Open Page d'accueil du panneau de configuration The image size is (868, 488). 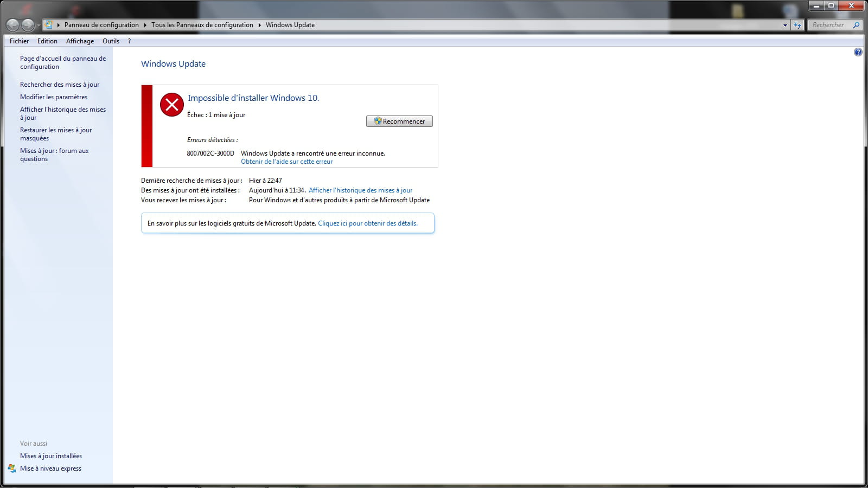click(63, 62)
